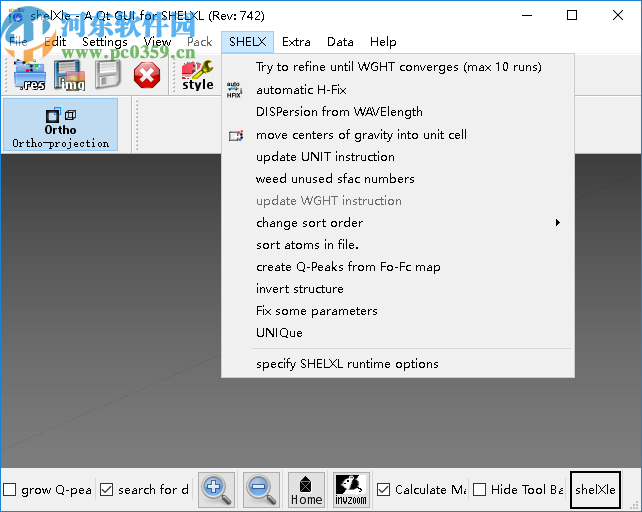Open a .res file from toolbar
Image resolution: width=642 pixels, height=512 pixels.
point(29,75)
